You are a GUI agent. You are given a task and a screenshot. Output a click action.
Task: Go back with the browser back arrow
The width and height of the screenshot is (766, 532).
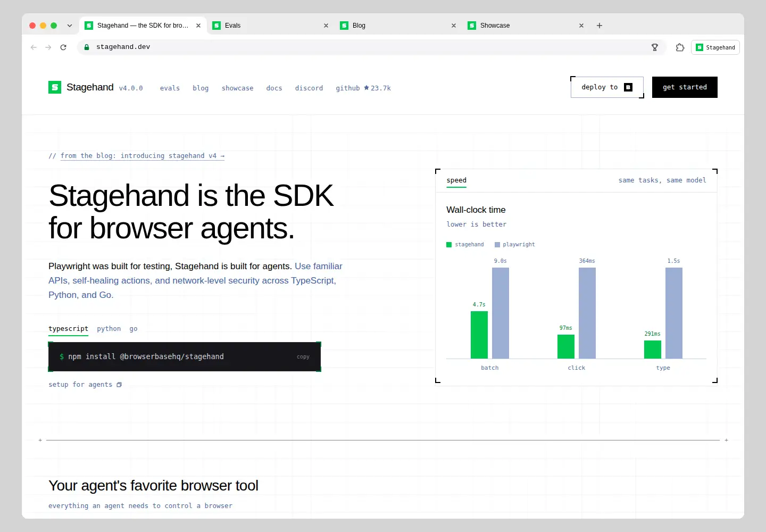click(x=34, y=47)
